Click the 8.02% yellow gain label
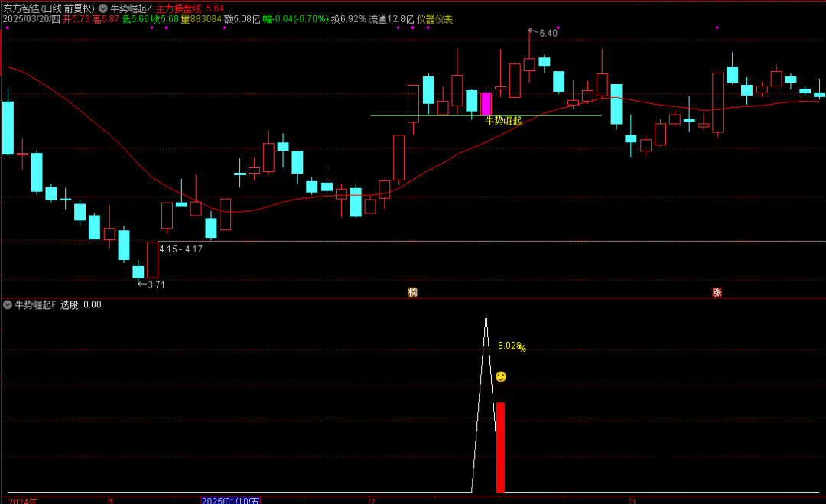 [x=511, y=346]
